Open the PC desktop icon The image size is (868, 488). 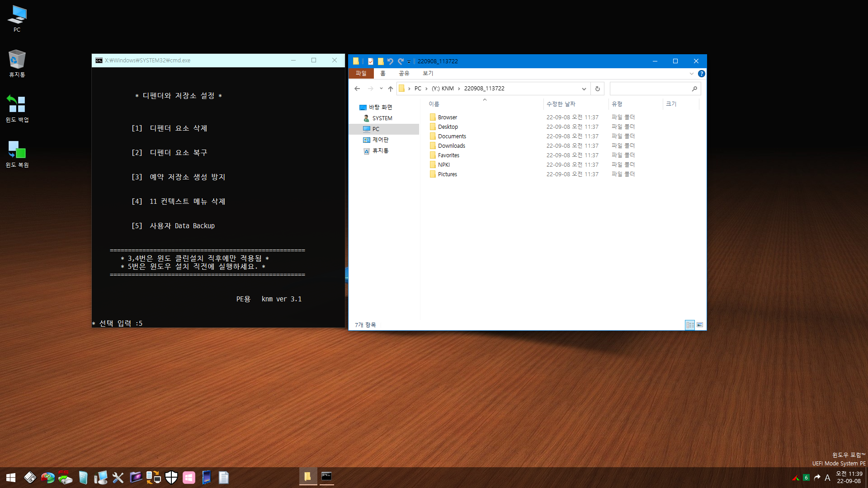(17, 19)
